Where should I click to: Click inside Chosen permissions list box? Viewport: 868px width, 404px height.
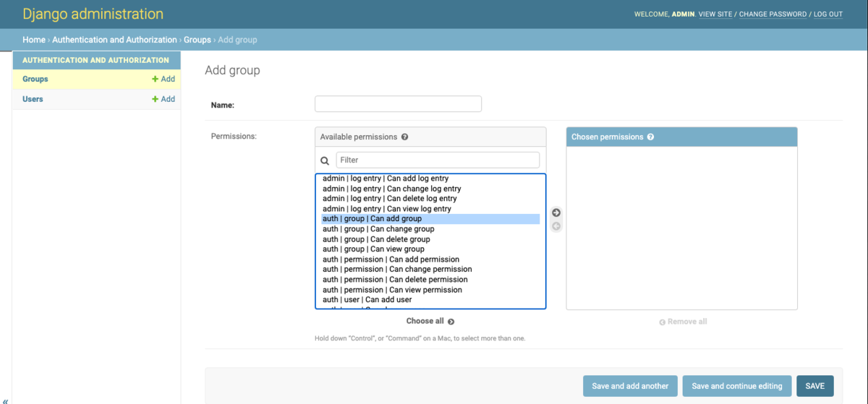[x=681, y=228]
